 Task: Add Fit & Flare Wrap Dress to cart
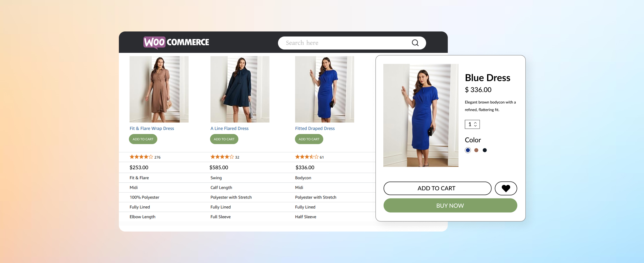pos(143,139)
